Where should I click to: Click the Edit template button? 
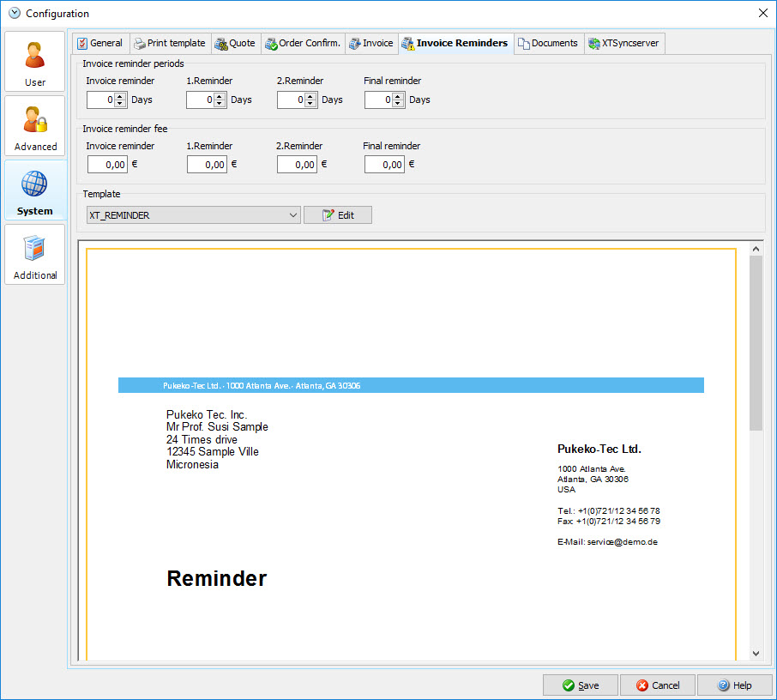338,215
